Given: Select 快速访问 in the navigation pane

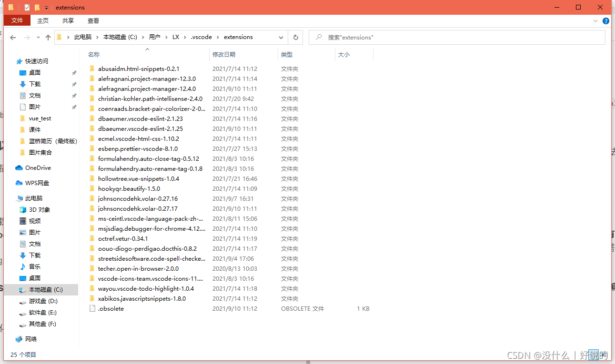Looking at the screenshot, I should (37, 61).
